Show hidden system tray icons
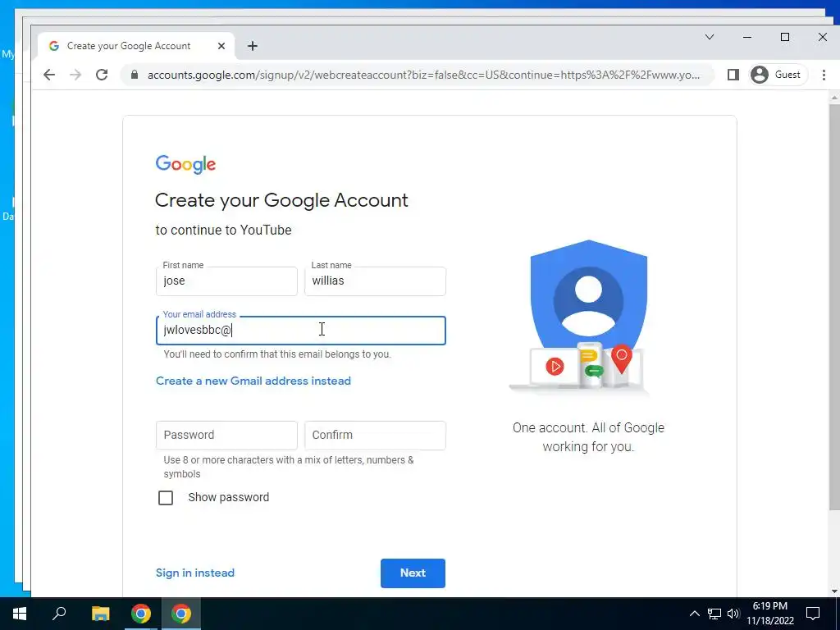 click(x=694, y=614)
